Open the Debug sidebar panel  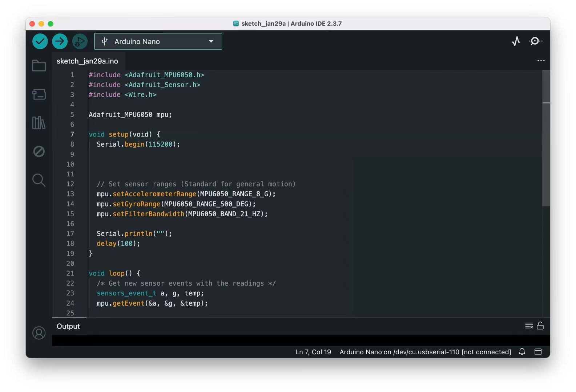click(39, 151)
